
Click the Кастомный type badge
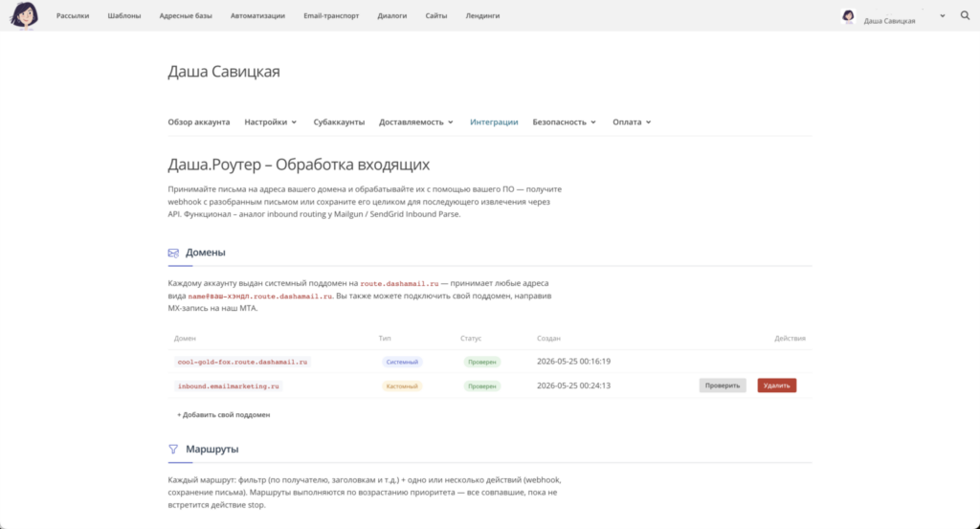pyautogui.click(x=402, y=386)
